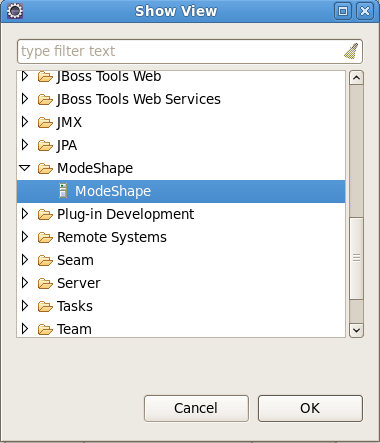Click the JBoss Tools Web Services folder icon
The width and height of the screenshot is (380, 443).
tap(45, 99)
